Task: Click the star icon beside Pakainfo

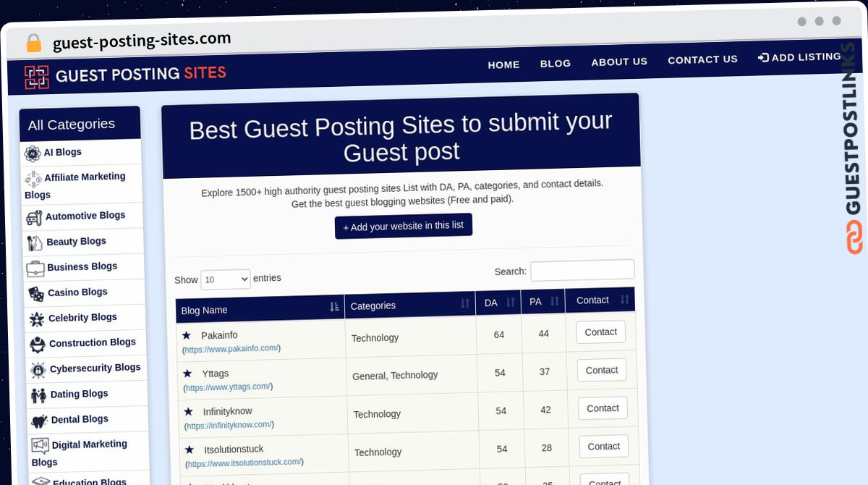Action: click(x=187, y=335)
